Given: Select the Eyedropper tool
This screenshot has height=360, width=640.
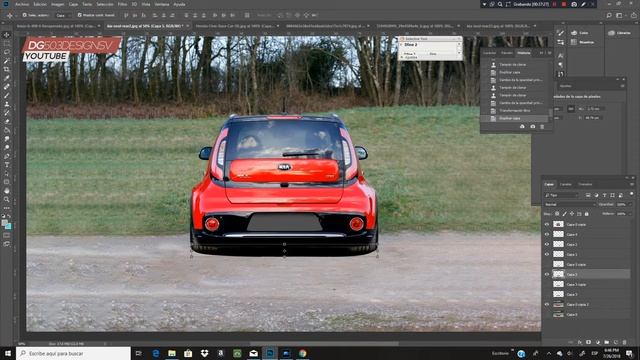Looking at the screenshot, I should pyautogui.click(x=7, y=78).
